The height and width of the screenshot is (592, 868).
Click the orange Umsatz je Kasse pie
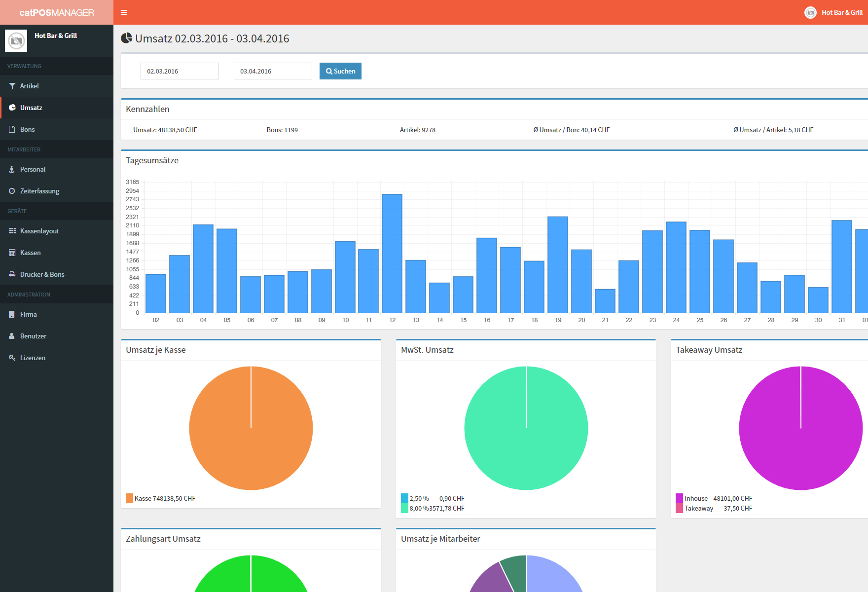point(251,428)
